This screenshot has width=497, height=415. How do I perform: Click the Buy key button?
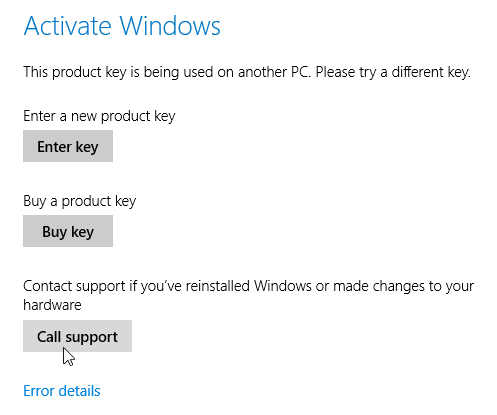coord(68,231)
